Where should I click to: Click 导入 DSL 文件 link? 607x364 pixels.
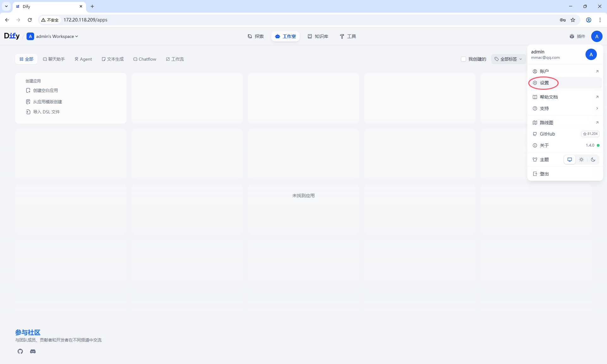46,112
